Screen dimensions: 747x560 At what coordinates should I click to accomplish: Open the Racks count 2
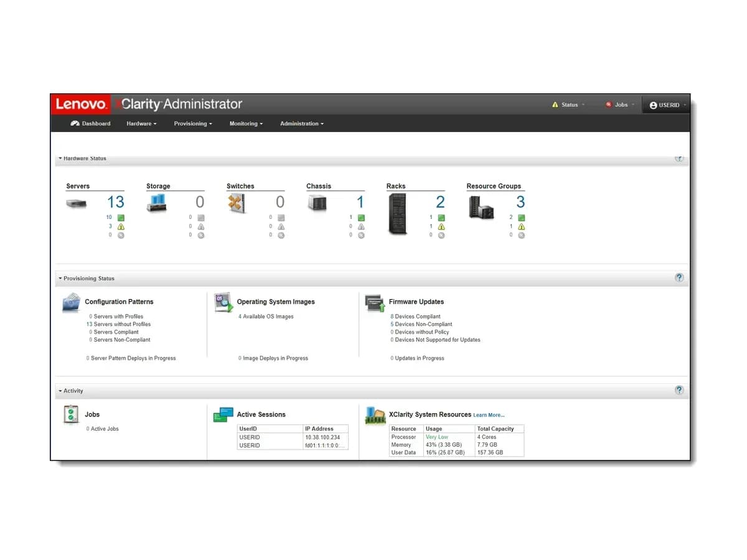[440, 202]
